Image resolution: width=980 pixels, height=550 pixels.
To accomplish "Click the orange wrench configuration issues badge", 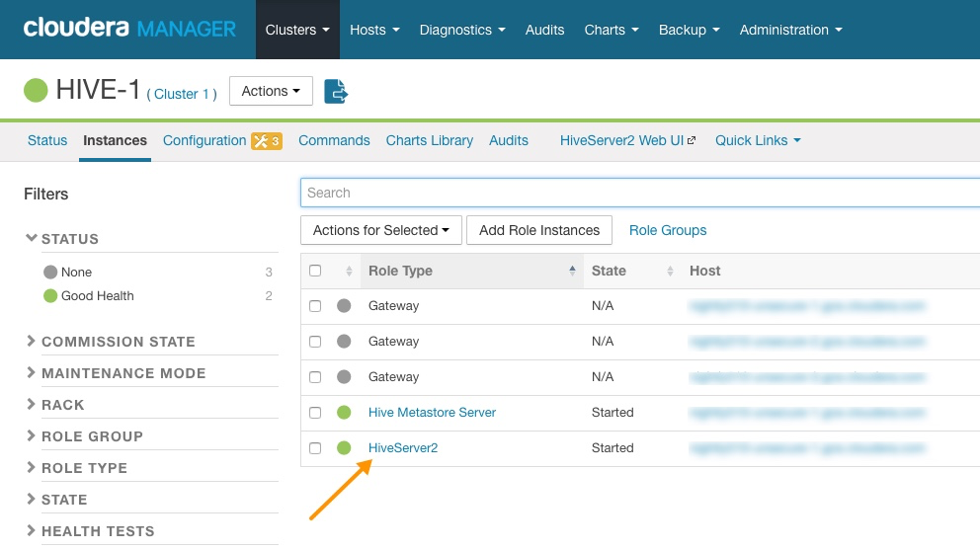I will [267, 141].
